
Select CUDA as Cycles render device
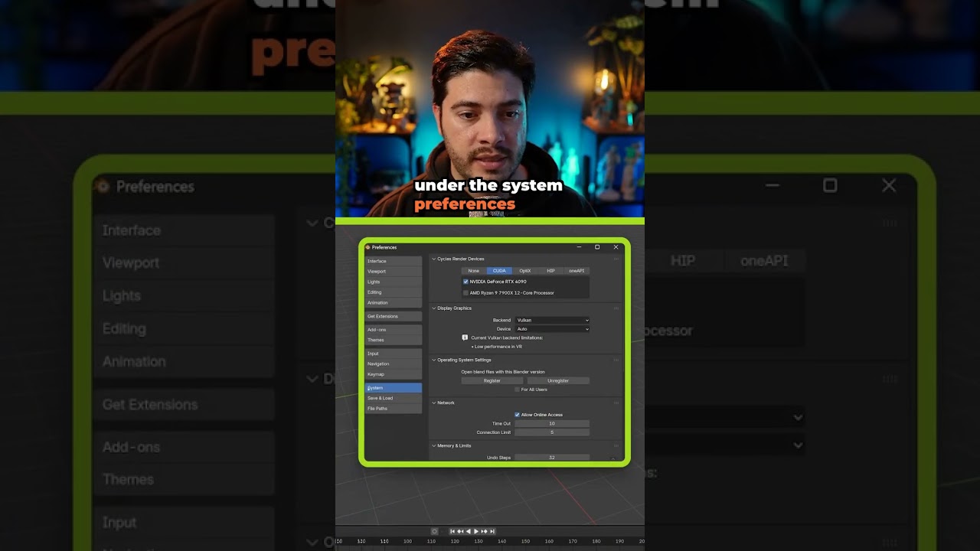click(499, 271)
